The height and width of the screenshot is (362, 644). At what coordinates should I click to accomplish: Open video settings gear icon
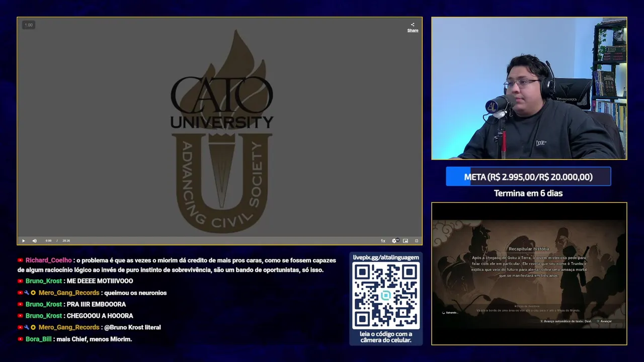(x=394, y=241)
